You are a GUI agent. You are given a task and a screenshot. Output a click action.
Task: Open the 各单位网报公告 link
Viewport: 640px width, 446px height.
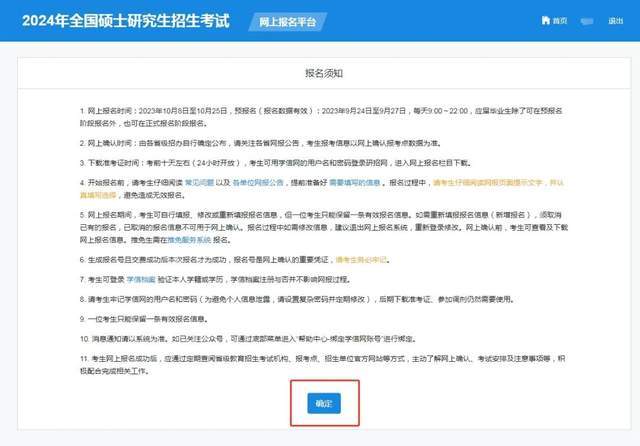pos(258,182)
